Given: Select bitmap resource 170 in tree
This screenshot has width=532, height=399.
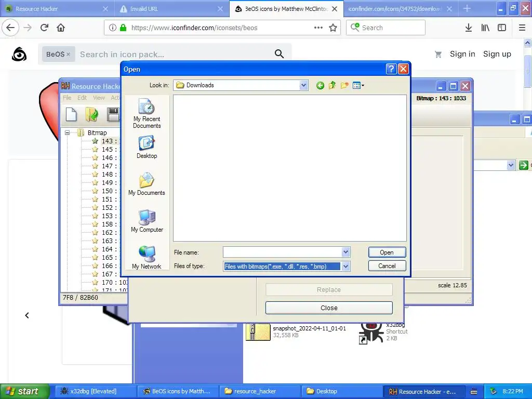Looking at the screenshot, I should pos(110,282).
